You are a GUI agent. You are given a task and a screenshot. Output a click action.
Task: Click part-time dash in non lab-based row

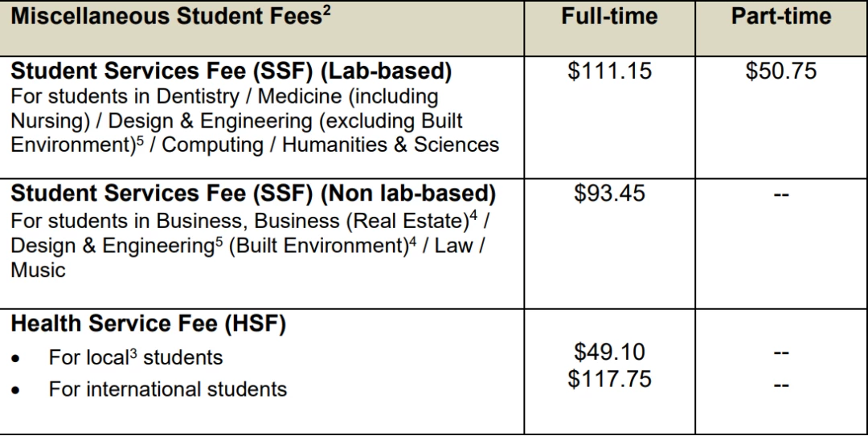(x=780, y=195)
